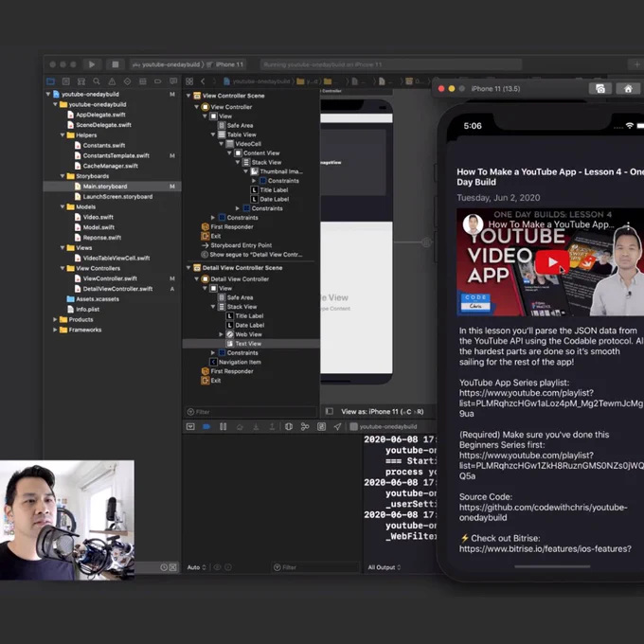
Task: Open the Issue navigator warning icon
Action: click(112, 81)
